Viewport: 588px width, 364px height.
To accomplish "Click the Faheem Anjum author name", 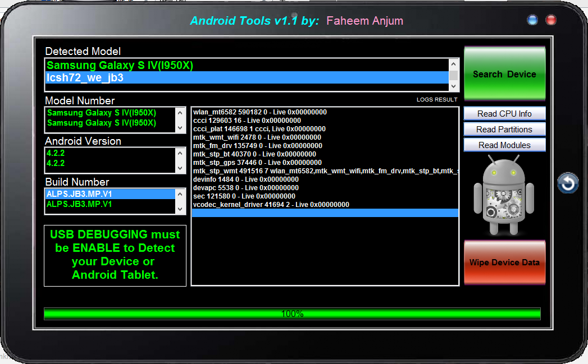I will 364,21.
